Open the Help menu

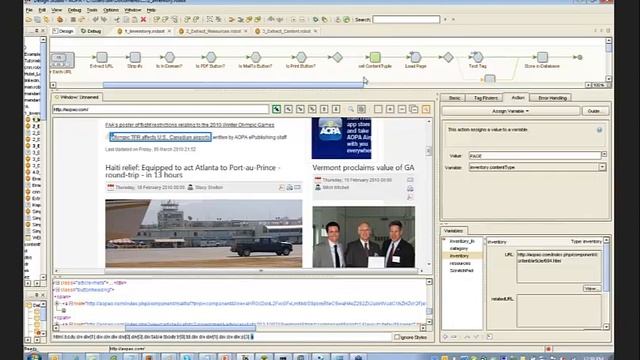click(151, 10)
